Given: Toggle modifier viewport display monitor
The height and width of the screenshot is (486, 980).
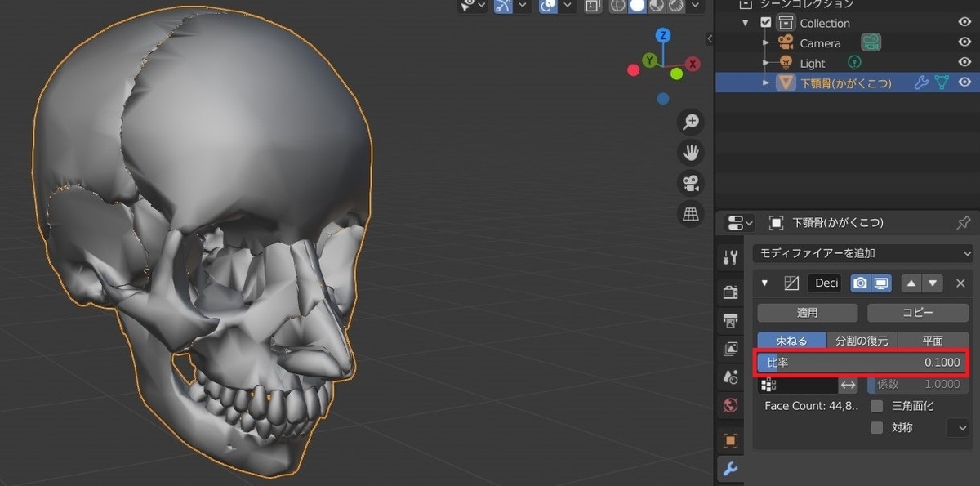Looking at the screenshot, I should pos(880,283).
